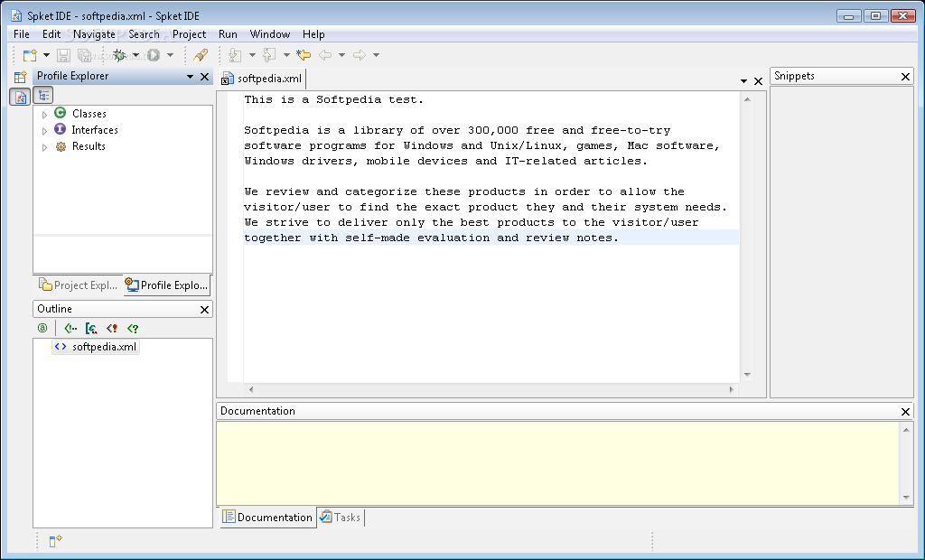This screenshot has width=925, height=560.
Task: Open the Next Annotation dropdown arrow
Action: tap(253, 55)
